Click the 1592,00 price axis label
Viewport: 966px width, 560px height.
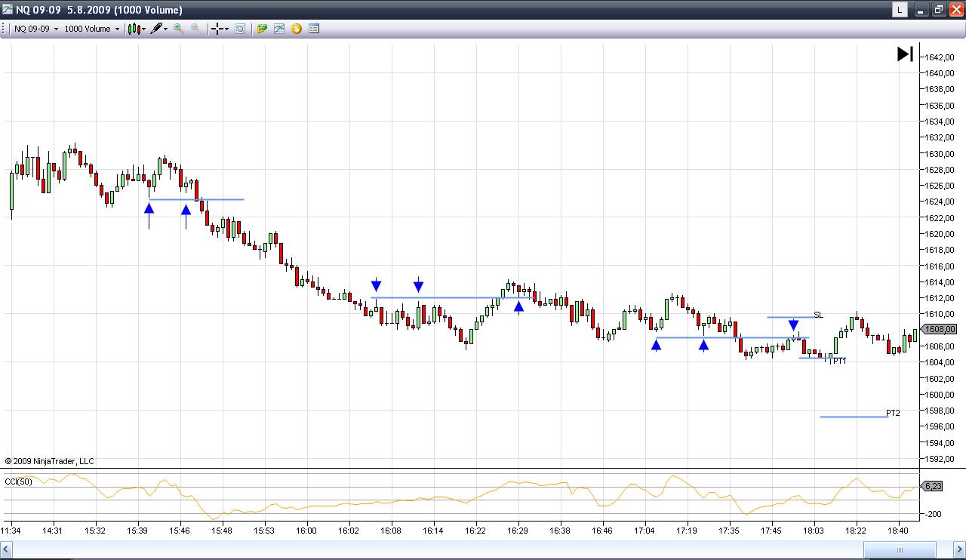[940, 459]
